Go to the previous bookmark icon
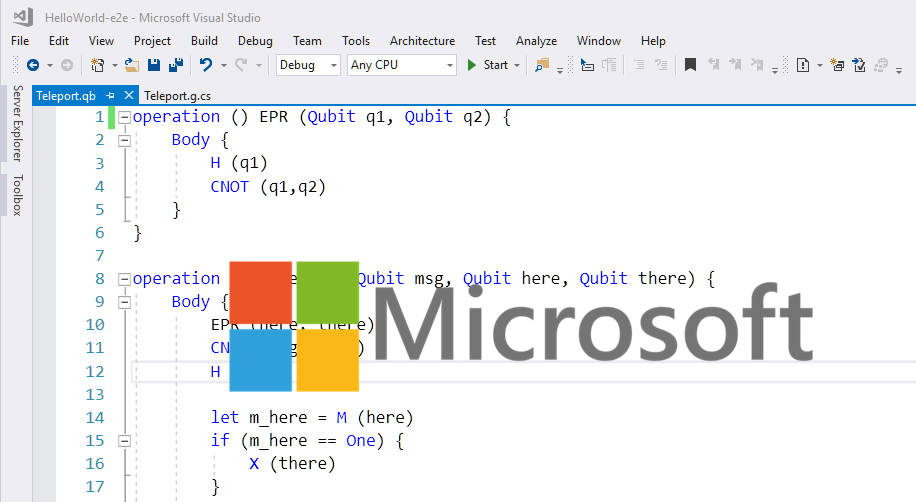The image size is (916, 502). [x=713, y=65]
